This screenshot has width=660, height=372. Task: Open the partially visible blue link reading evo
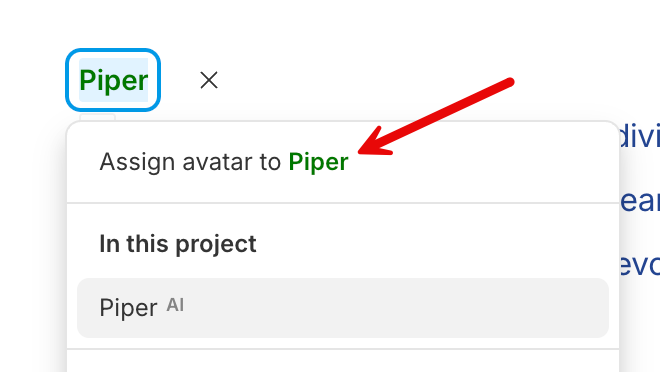point(640,265)
